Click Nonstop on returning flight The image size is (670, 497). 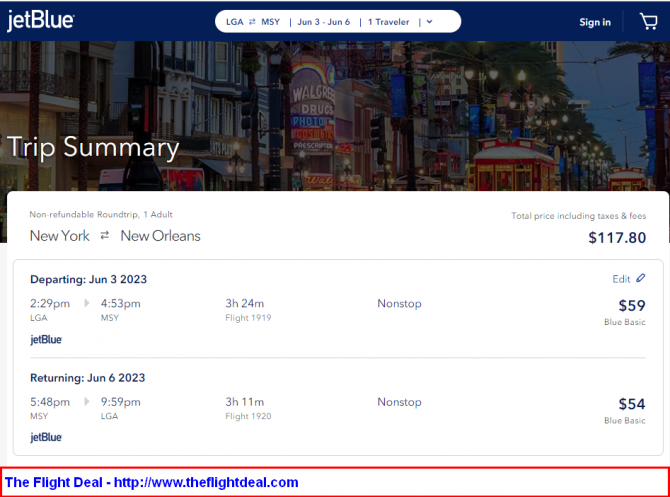point(399,402)
